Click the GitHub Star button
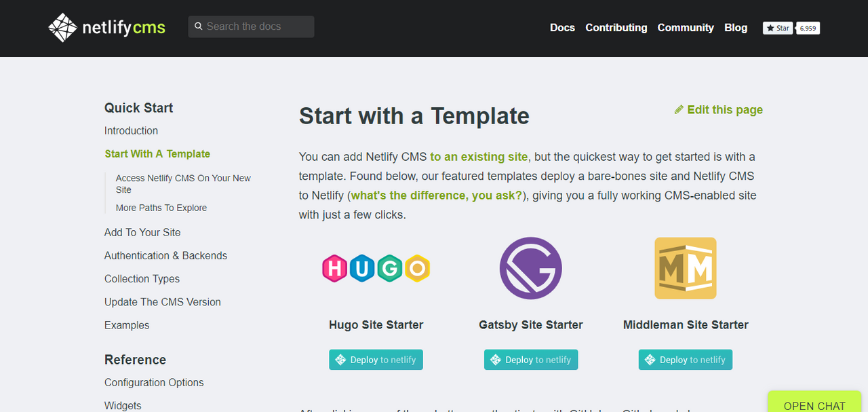The image size is (868, 412). pos(778,28)
